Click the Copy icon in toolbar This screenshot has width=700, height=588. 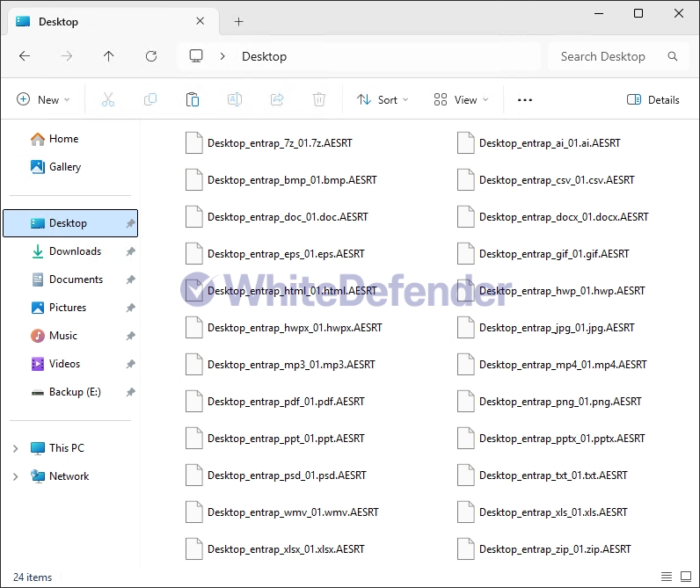tap(150, 100)
